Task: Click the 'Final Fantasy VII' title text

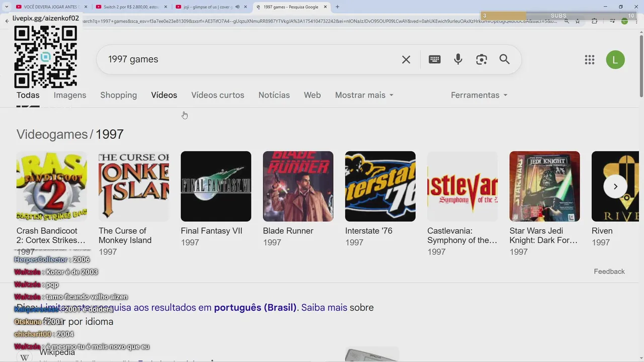Action: tap(211, 231)
